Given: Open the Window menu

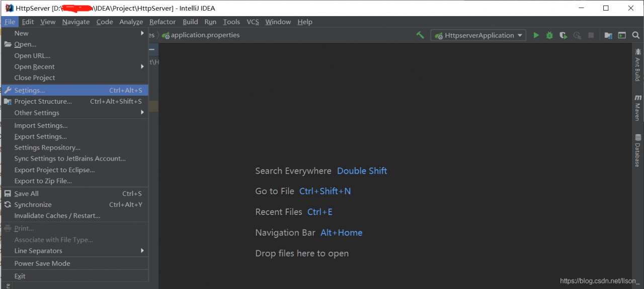Looking at the screenshot, I should [278, 22].
